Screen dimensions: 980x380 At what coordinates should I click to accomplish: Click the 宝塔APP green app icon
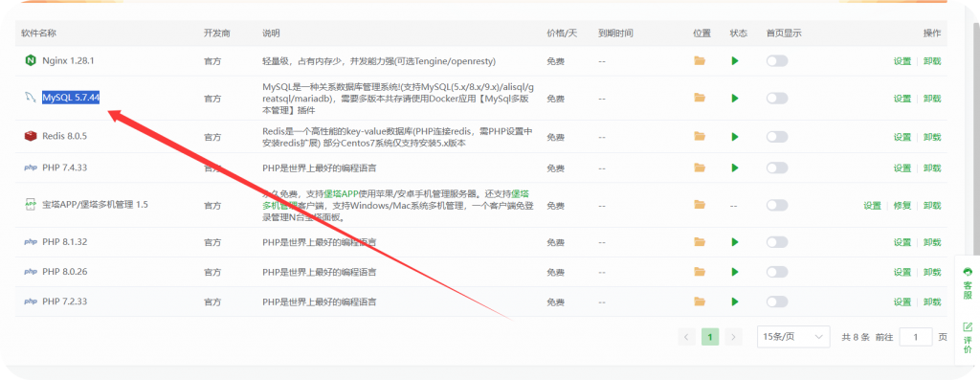(30, 205)
